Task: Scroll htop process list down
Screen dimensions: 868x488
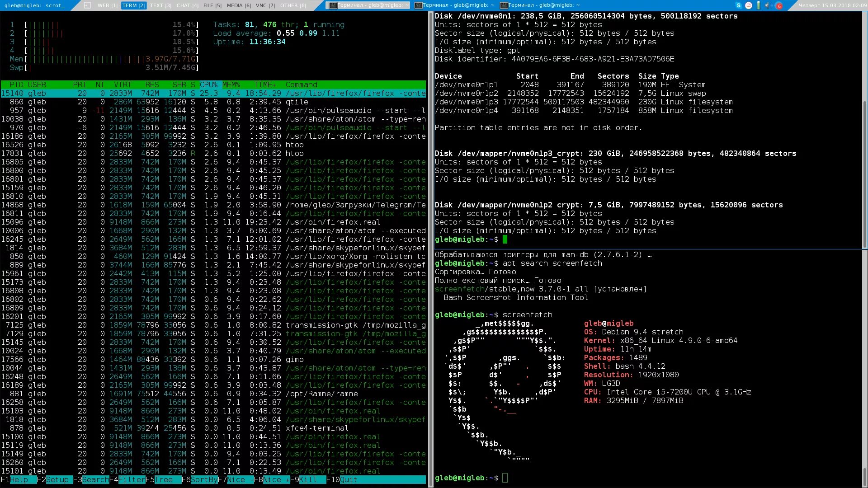Action: click(x=215, y=471)
